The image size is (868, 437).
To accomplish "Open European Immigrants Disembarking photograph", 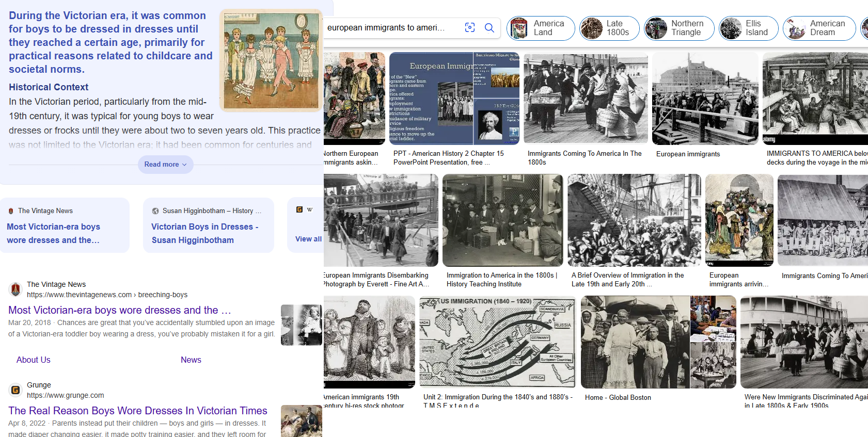I will [381, 220].
